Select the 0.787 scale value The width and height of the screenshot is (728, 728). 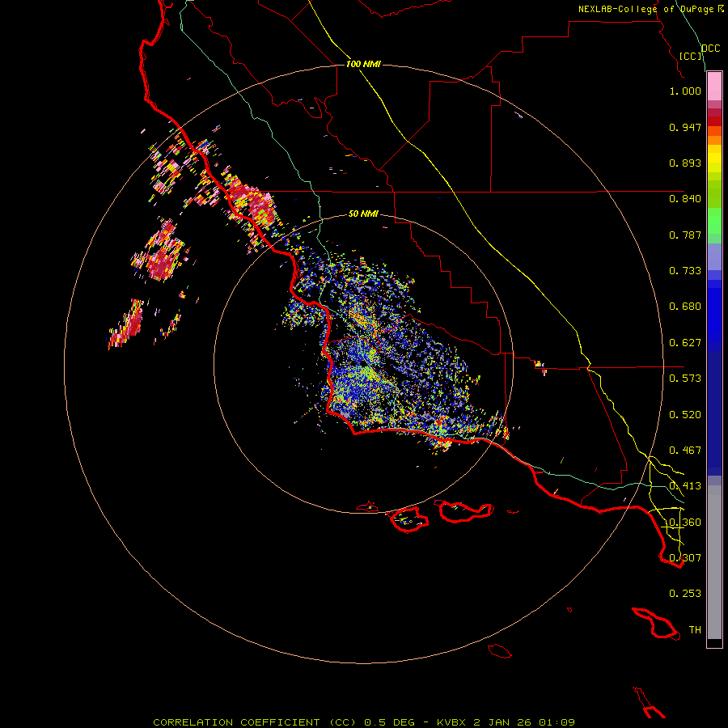click(685, 235)
